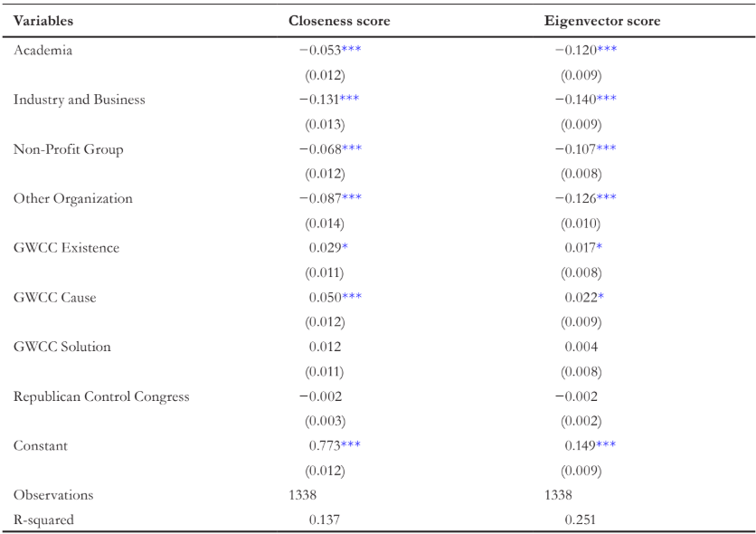Click the Eigenvector score column header
This screenshot has width=756, height=534.
click(x=601, y=21)
